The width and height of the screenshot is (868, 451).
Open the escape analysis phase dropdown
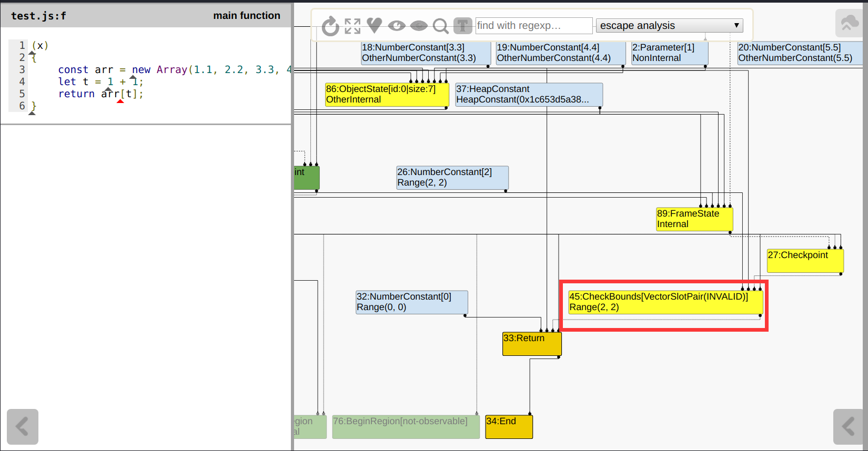(669, 25)
